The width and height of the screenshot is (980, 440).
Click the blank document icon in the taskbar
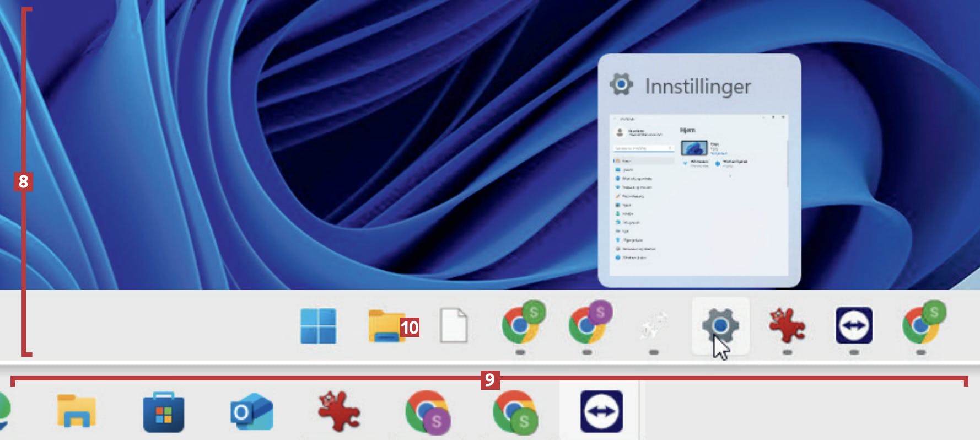tap(454, 326)
